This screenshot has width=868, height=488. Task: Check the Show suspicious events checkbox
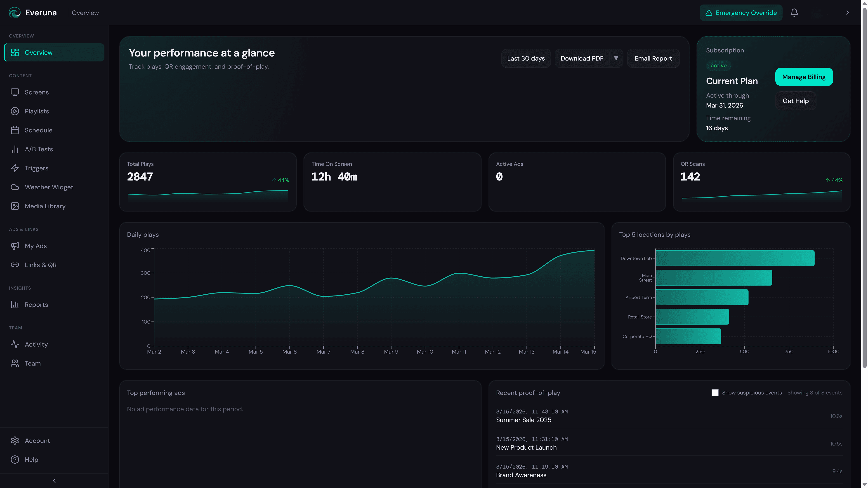(715, 393)
